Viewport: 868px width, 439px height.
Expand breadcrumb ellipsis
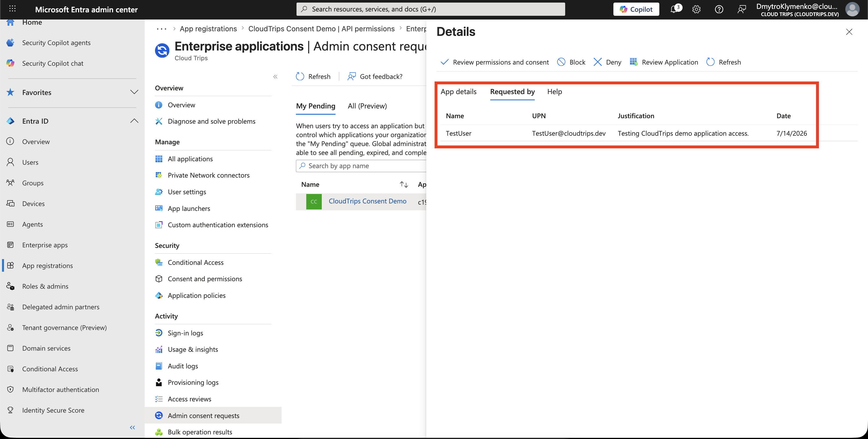coord(161,29)
